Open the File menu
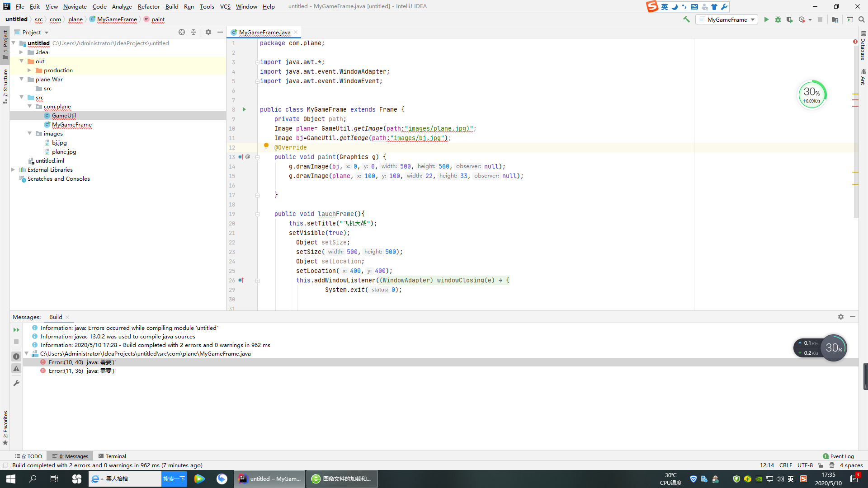 coord(20,6)
